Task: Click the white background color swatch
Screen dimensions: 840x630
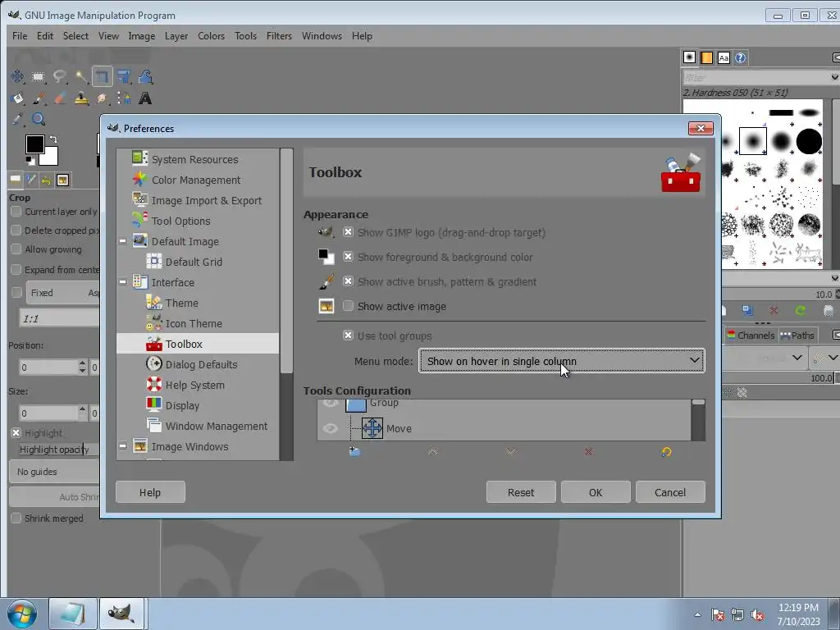Action: 52,158
